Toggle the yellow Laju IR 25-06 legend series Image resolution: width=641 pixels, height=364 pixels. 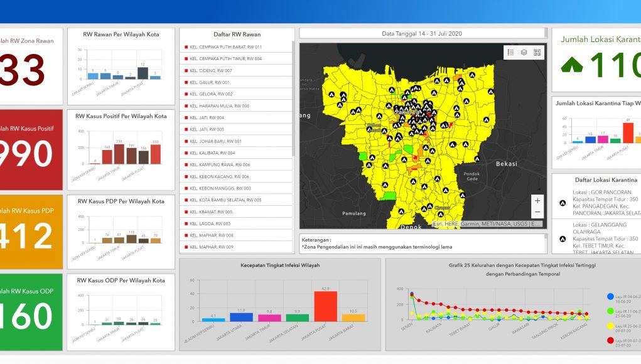point(610,326)
